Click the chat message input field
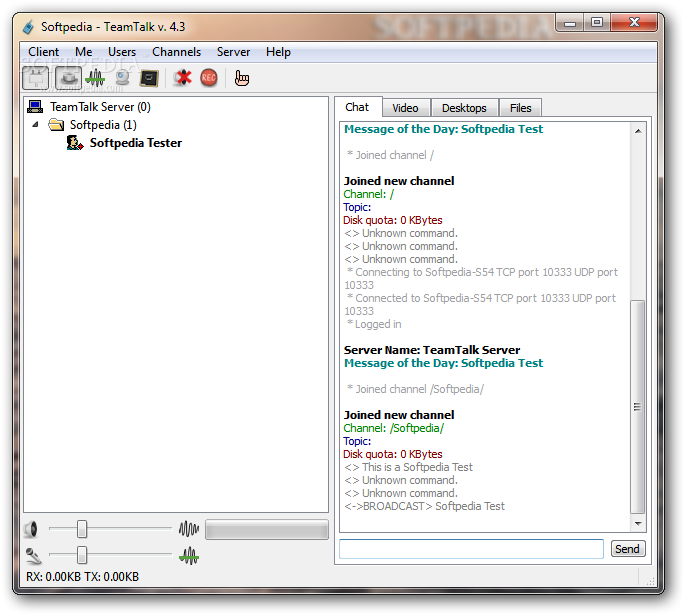This screenshot has height=615, width=685. click(x=471, y=549)
